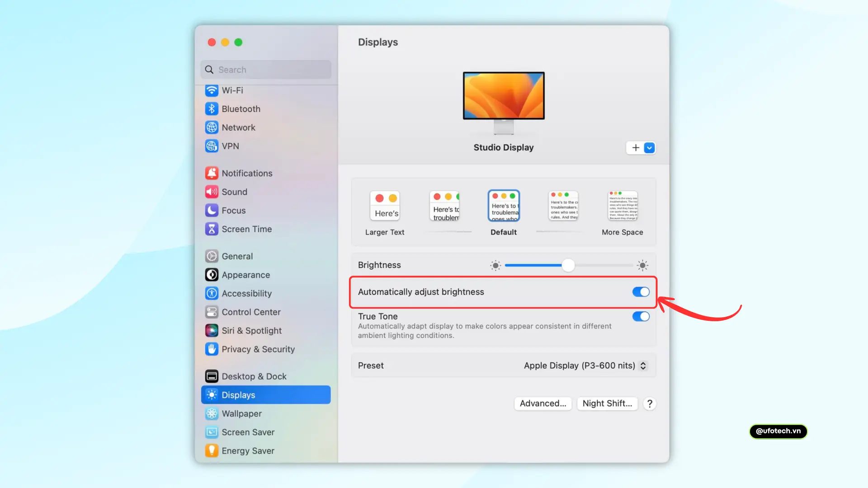Viewport: 868px width, 488px height.
Task: Open Wi-Fi settings pane
Action: click(x=266, y=90)
